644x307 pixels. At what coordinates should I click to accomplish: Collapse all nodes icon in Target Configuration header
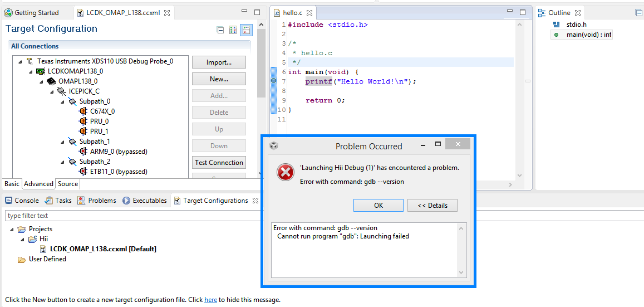tap(220, 30)
